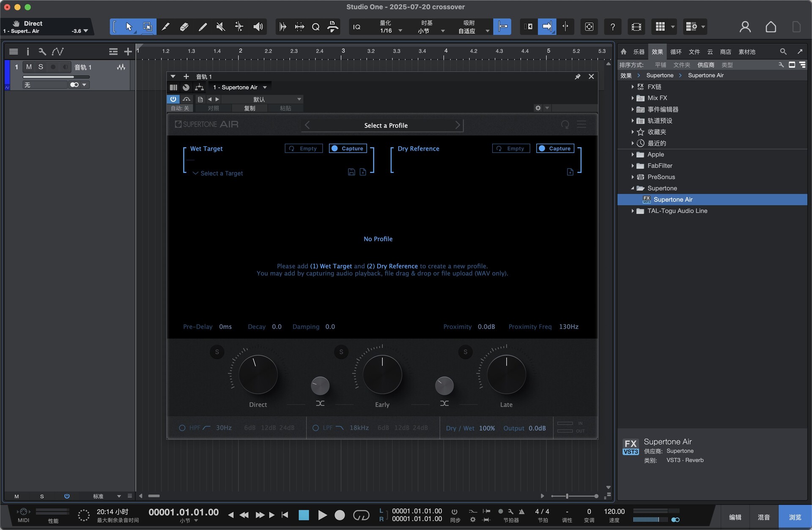The image size is (812, 530).
Task: Open browser home icon
Action: click(623, 52)
